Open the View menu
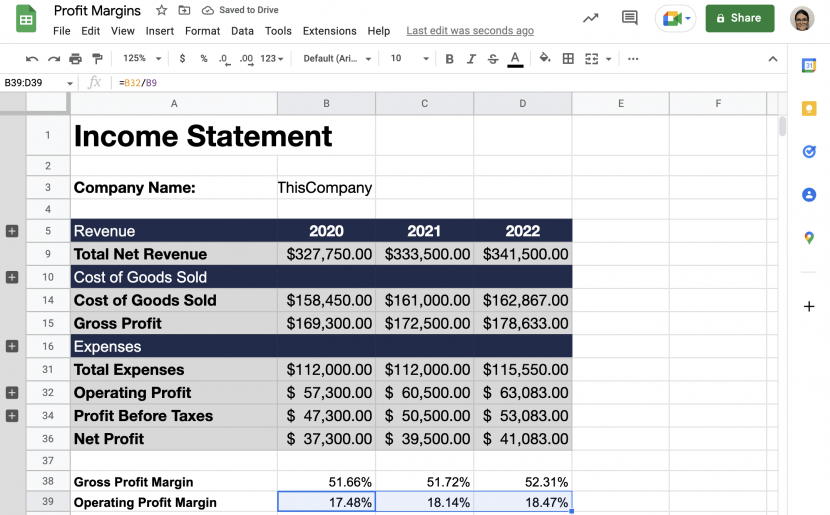 pos(123,31)
